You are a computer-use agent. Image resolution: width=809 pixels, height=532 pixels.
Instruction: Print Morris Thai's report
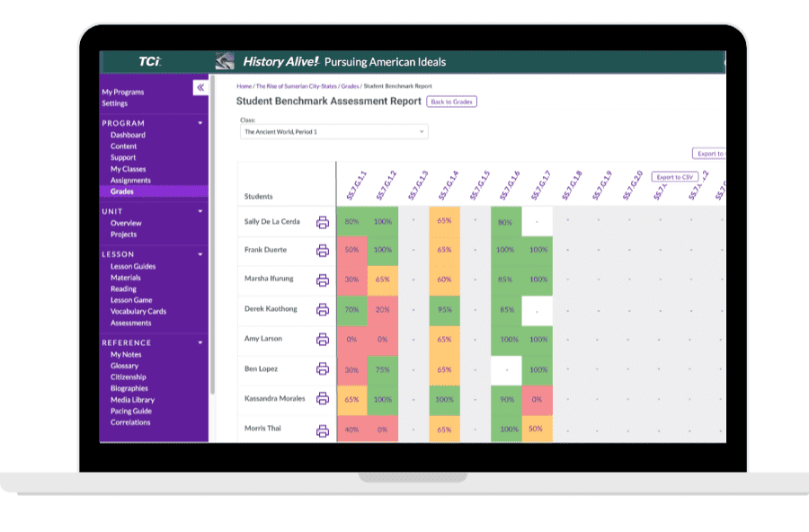[323, 430]
